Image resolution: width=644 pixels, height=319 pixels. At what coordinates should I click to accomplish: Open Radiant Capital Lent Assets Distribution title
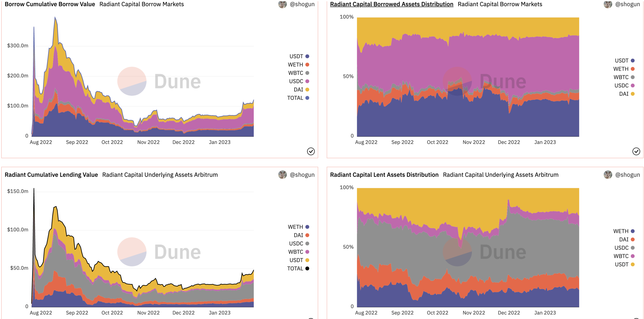(x=384, y=175)
